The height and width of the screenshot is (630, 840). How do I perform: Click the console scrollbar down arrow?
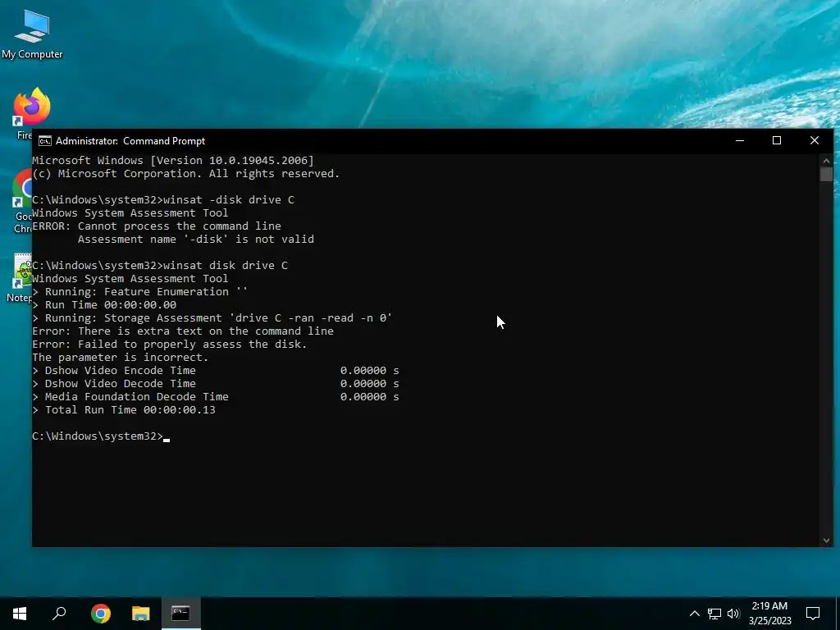(x=826, y=541)
